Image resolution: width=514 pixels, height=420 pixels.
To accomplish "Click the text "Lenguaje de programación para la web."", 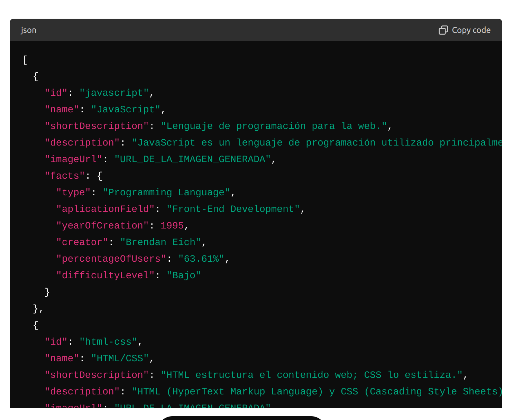I will [x=274, y=126].
